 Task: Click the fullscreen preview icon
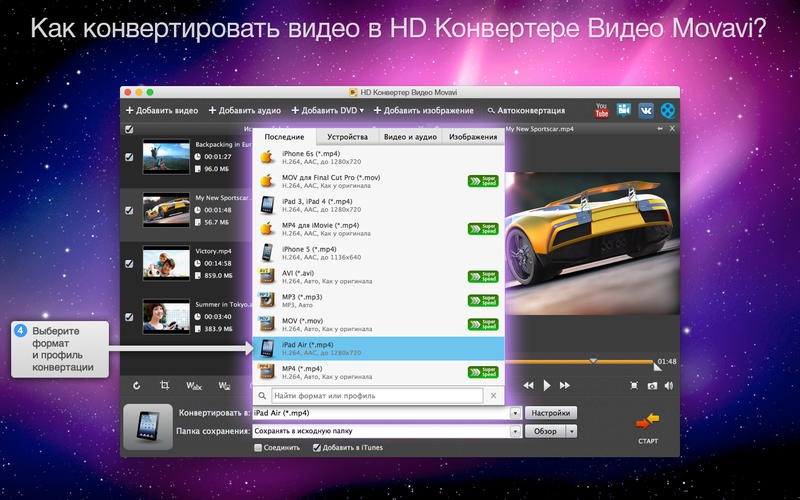click(634, 386)
